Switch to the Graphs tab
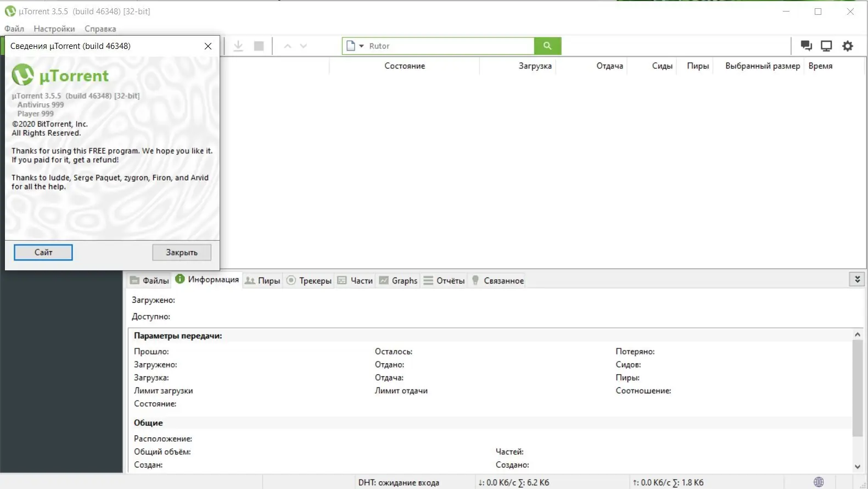Image resolution: width=868 pixels, height=489 pixels. (398, 281)
